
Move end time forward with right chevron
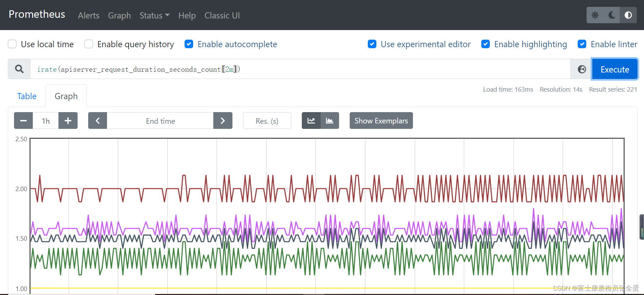[223, 121]
